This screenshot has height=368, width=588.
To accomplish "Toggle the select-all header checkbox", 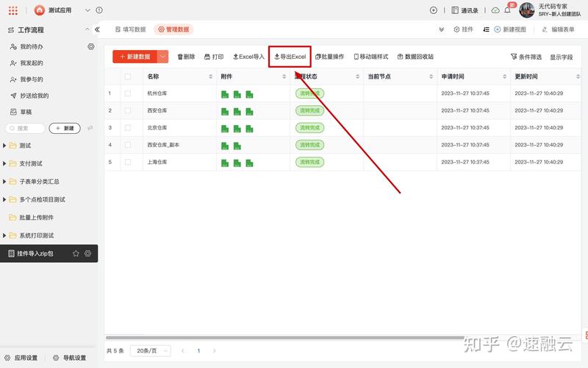I will click(128, 77).
